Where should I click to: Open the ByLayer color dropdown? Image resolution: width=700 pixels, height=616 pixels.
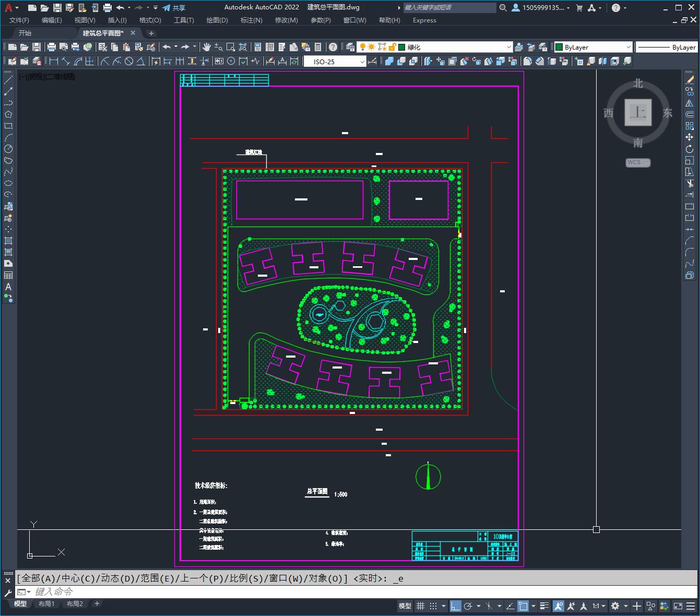pos(593,47)
